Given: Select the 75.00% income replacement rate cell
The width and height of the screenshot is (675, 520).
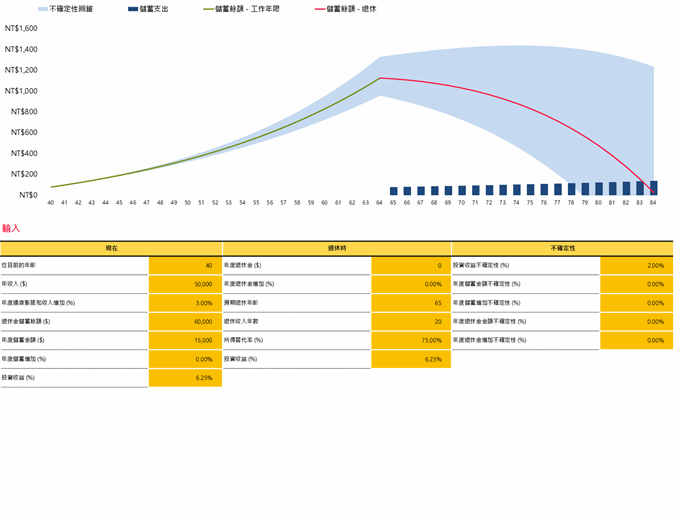Looking at the screenshot, I should pyautogui.click(x=410, y=340).
